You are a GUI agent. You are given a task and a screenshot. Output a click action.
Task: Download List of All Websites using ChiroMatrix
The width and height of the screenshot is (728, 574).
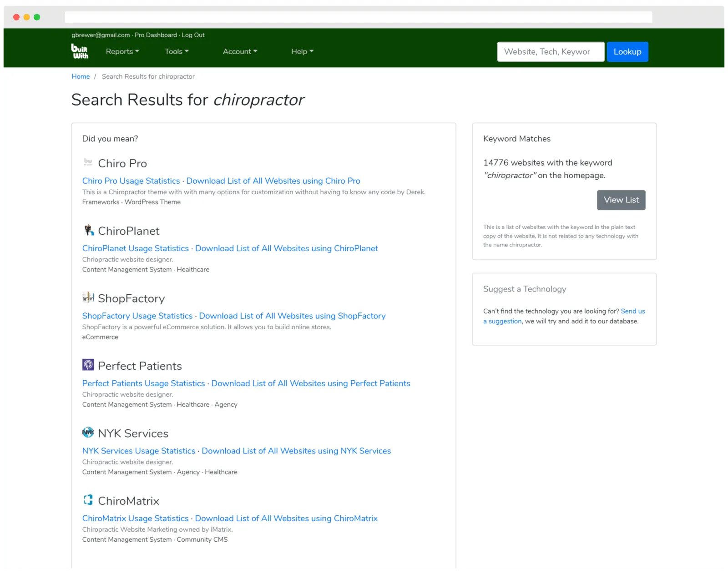coord(286,519)
